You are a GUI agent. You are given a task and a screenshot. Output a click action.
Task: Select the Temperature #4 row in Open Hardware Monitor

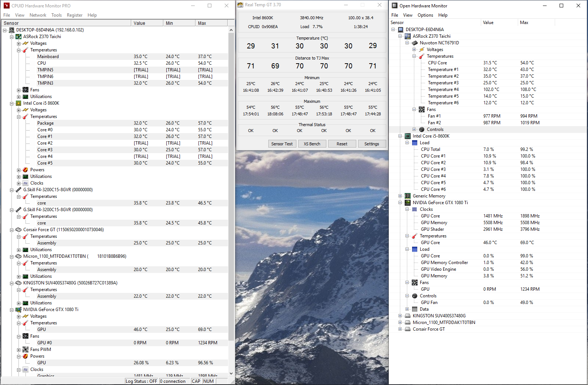[488, 90]
